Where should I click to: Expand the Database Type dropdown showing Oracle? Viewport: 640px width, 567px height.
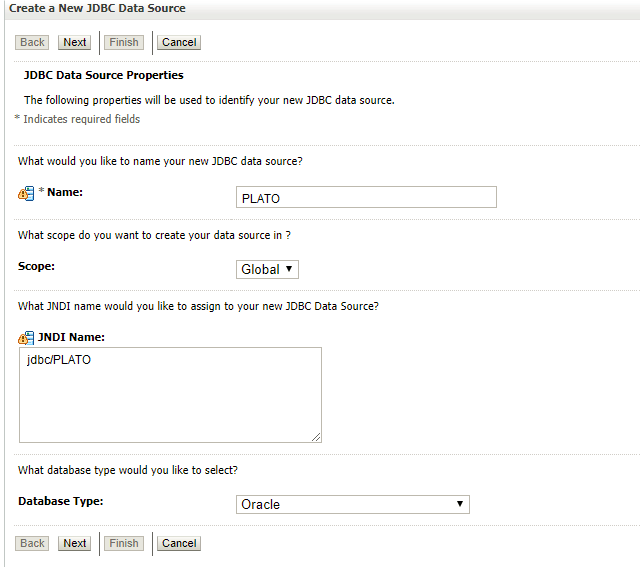pos(352,504)
